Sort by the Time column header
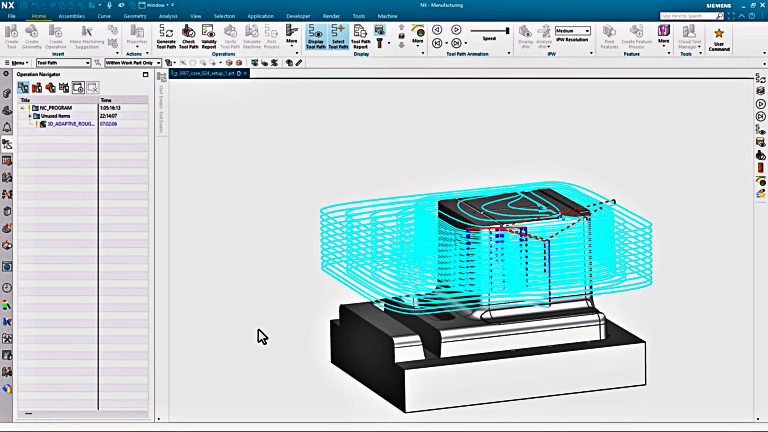Screen dimensions: 768x432 [x=123, y=100]
